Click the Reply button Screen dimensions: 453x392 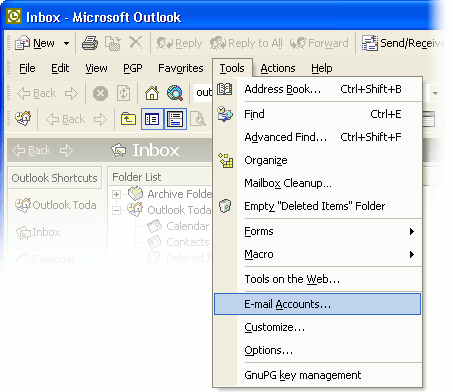tap(179, 43)
